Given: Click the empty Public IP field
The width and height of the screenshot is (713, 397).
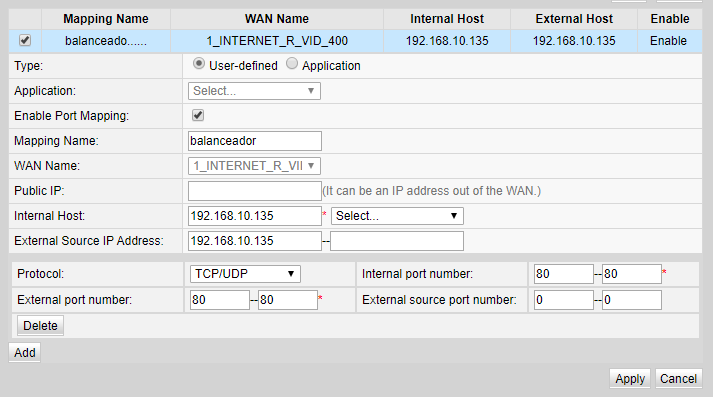Looking at the screenshot, I should click(255, 191).
